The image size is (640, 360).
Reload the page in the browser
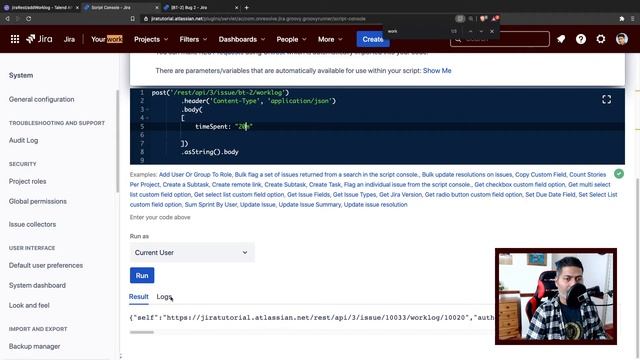28,19
